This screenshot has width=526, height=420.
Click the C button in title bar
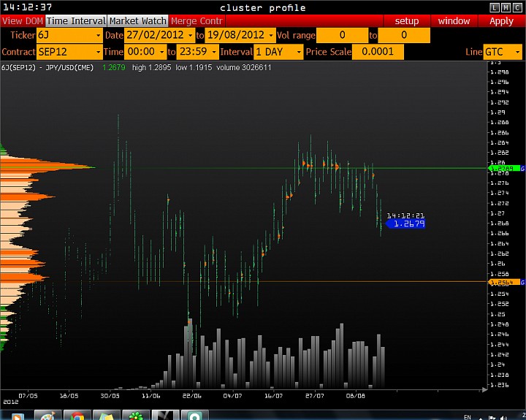coord(517,7)
